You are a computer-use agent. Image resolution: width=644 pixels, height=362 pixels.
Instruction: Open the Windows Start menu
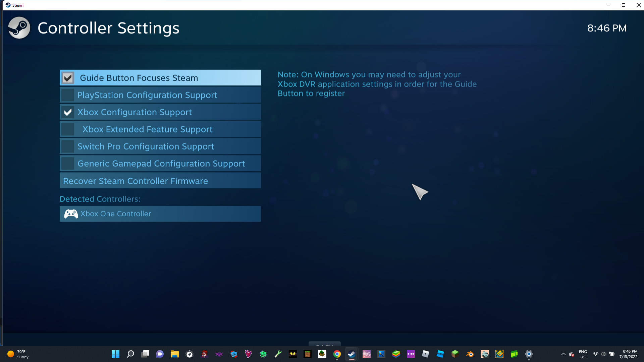pos(115,354)
